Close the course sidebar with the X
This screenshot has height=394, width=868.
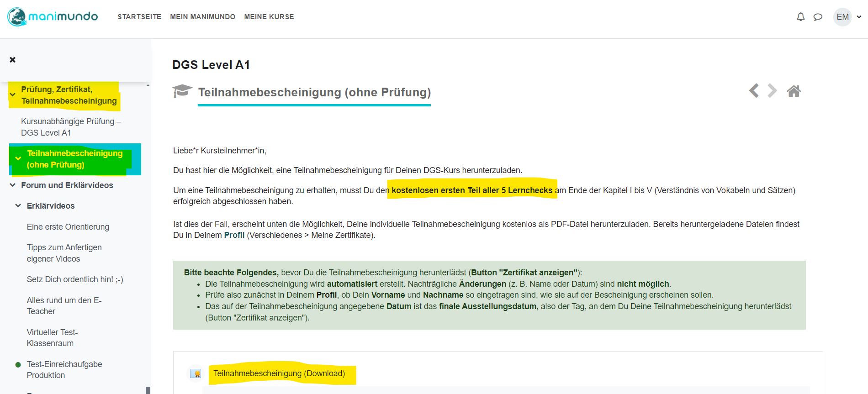pos(13,60)
